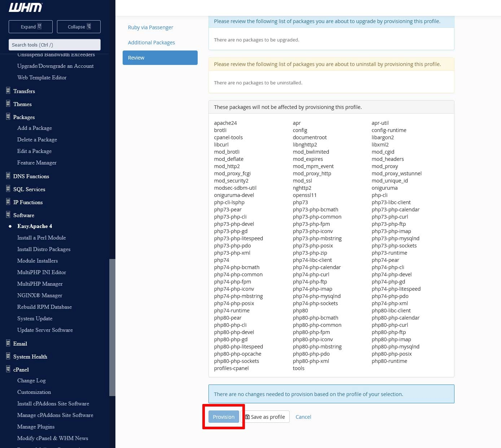The width and height of the screenshot is (501, 448).
Task: Open Manage cPAddons Site Software
Action: (55, 415)
